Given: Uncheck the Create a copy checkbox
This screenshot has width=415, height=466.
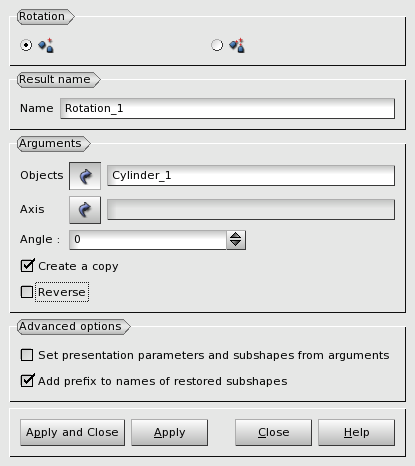Looking at the screenshot, I should tap(27, 266).
